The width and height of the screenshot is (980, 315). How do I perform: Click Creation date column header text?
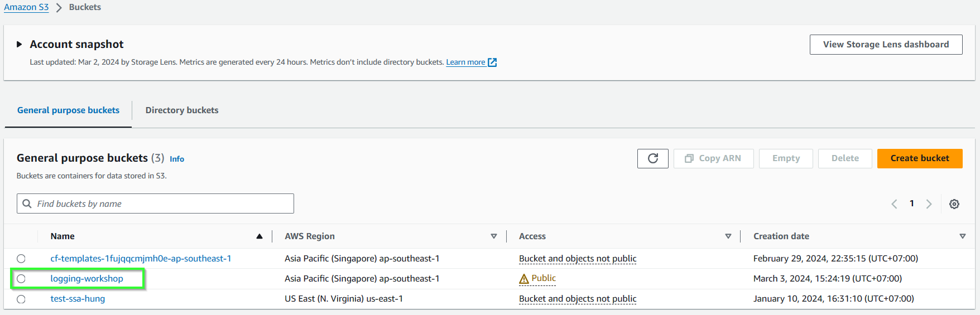pos(781,236)
